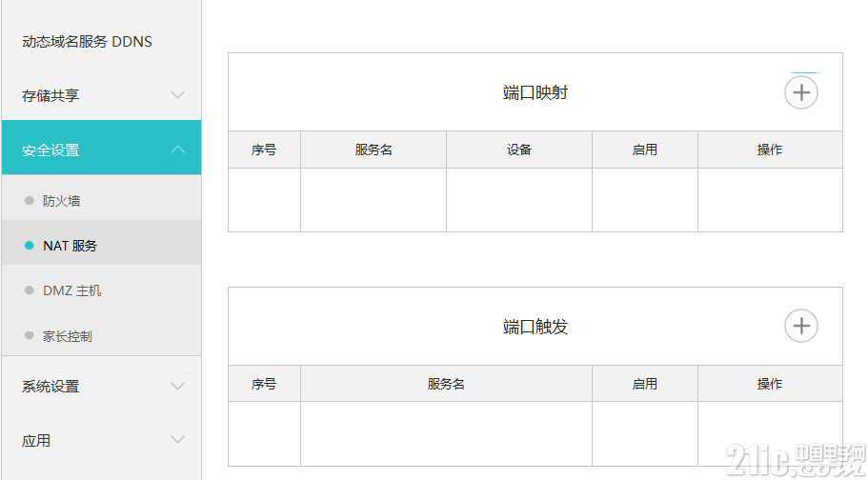Click the 操作 header in 端口映射 table
This screenshot has height=480, width=868.
point(770,150)
